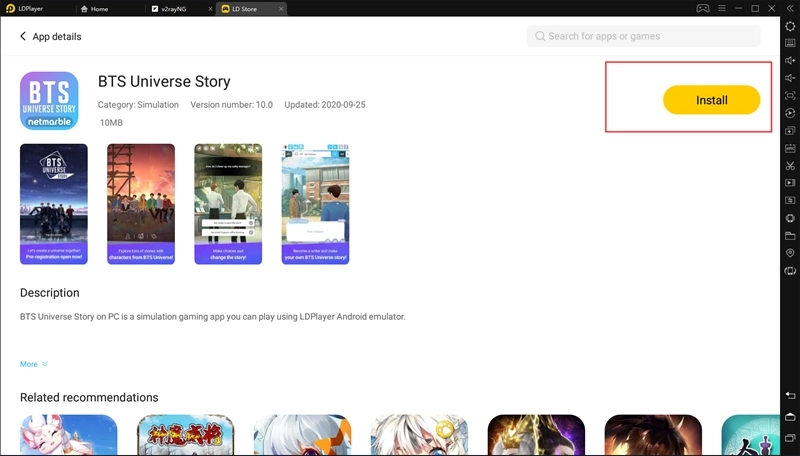
Task: Click the yellow Install button
Action: (711, 100)
